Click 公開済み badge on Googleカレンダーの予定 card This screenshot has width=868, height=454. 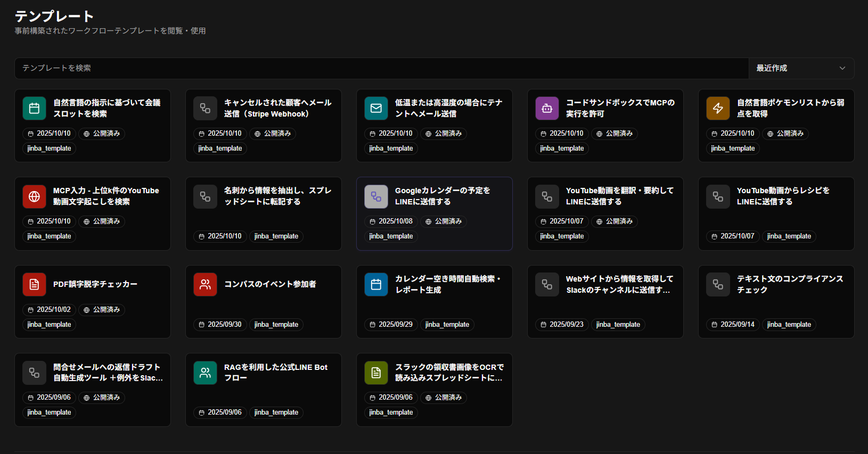point(444,221)
